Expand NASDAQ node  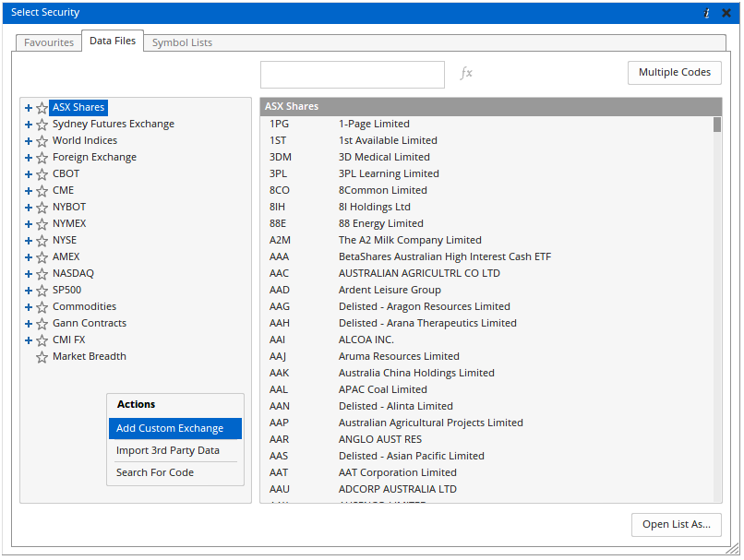click(29, 274)
